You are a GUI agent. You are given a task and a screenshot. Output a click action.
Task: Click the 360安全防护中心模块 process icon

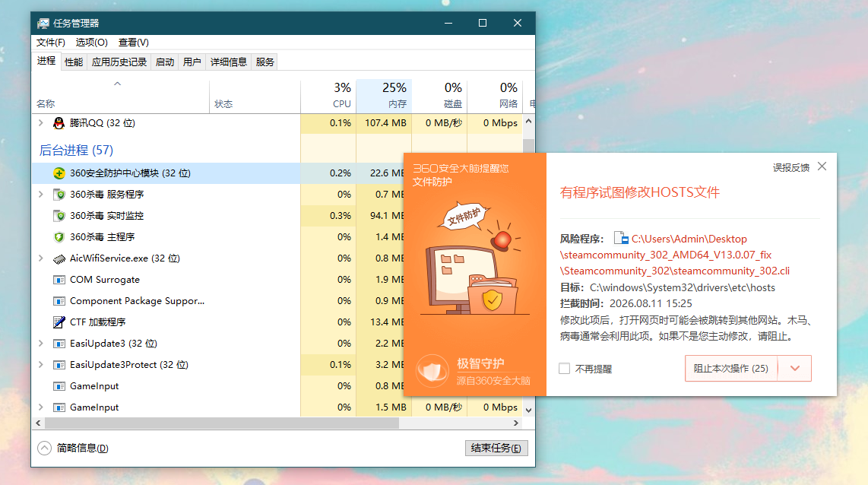pyautogui.click(x=59, y=173)
